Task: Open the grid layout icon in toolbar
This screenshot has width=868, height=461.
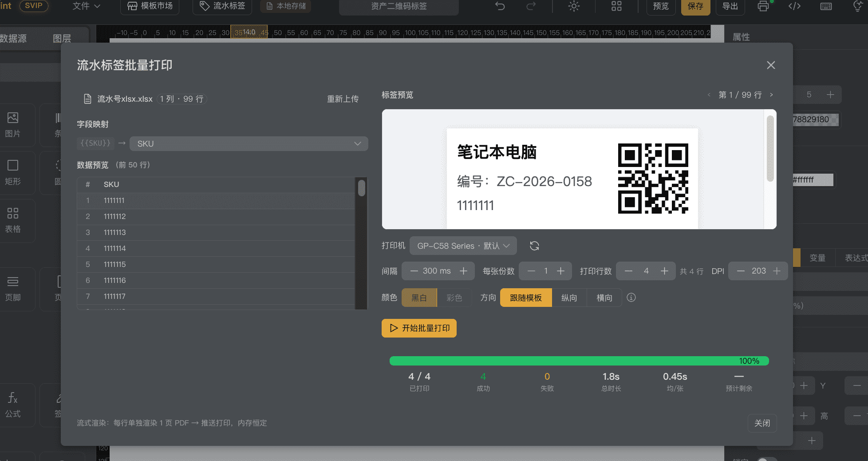Action: pos(616,6)
